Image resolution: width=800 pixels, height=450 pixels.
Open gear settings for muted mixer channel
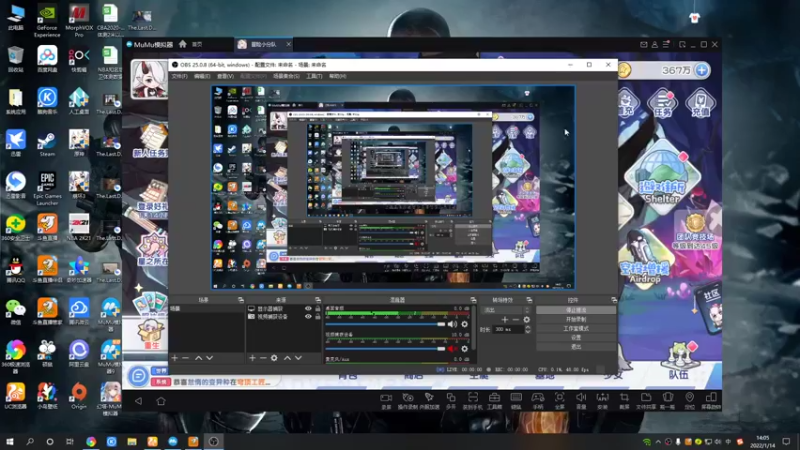tap(464, 348)
